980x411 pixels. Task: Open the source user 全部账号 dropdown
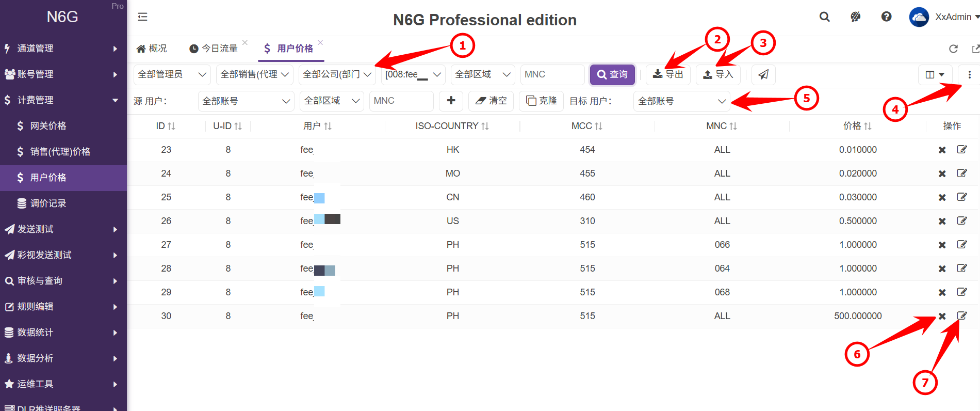pos(246,101)
